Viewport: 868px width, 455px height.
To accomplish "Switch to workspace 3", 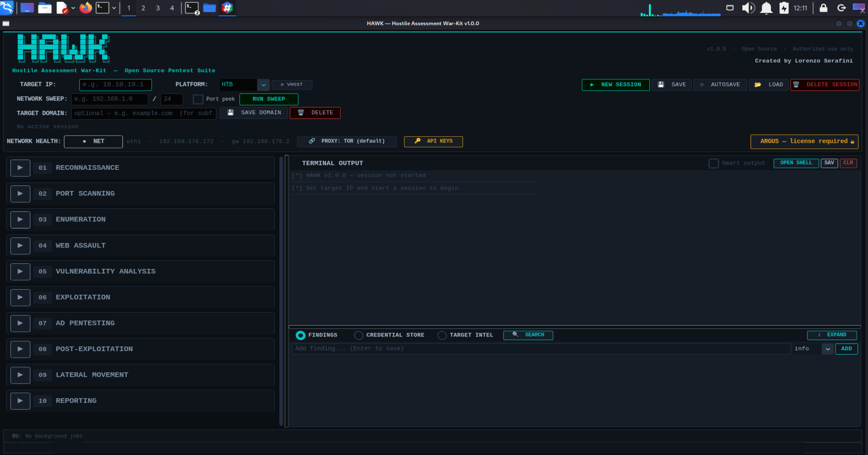I will pos(158,8).
